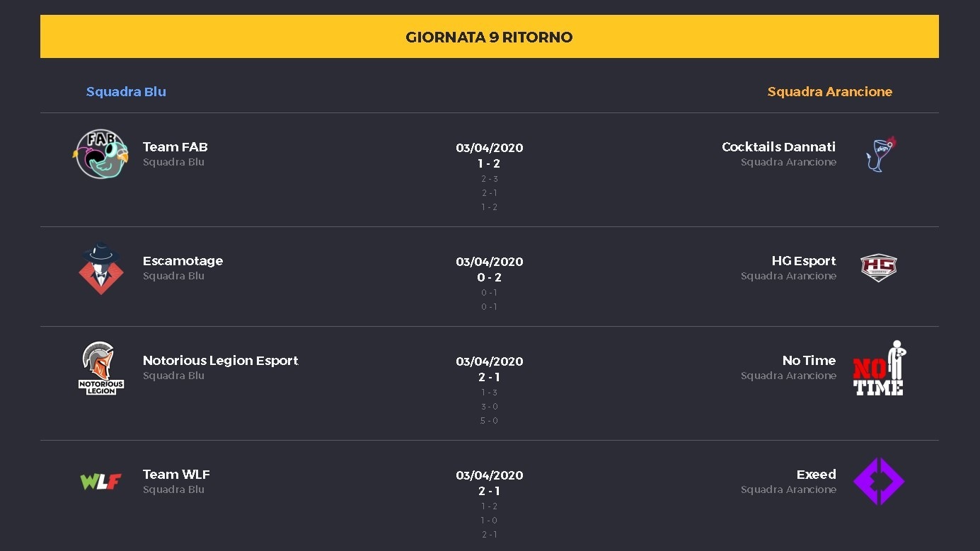Click the Cocktails Dannati cocktail glass logo
Screen dimensions: 980x551
pos(880,154)
